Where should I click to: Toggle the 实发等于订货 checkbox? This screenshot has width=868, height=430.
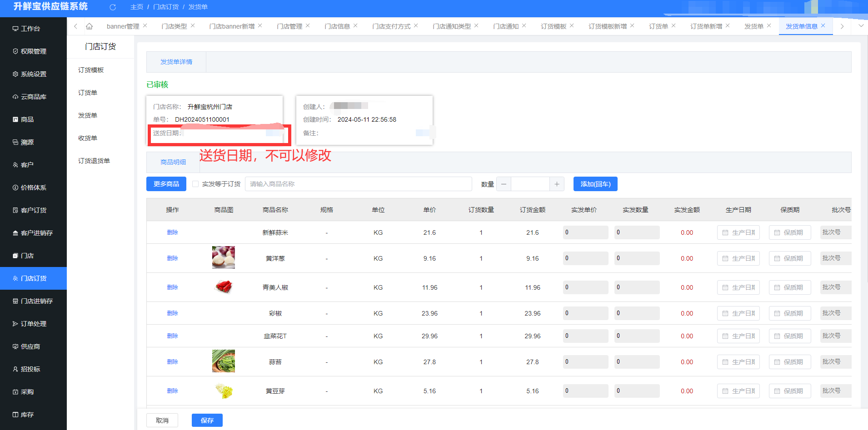(x=195, y=184)
